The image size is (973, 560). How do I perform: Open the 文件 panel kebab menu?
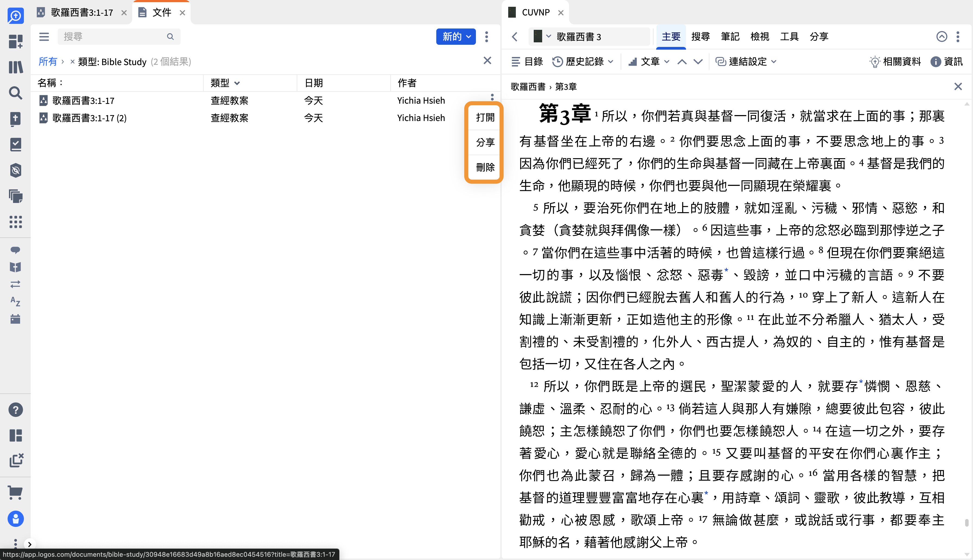[487, 37]
